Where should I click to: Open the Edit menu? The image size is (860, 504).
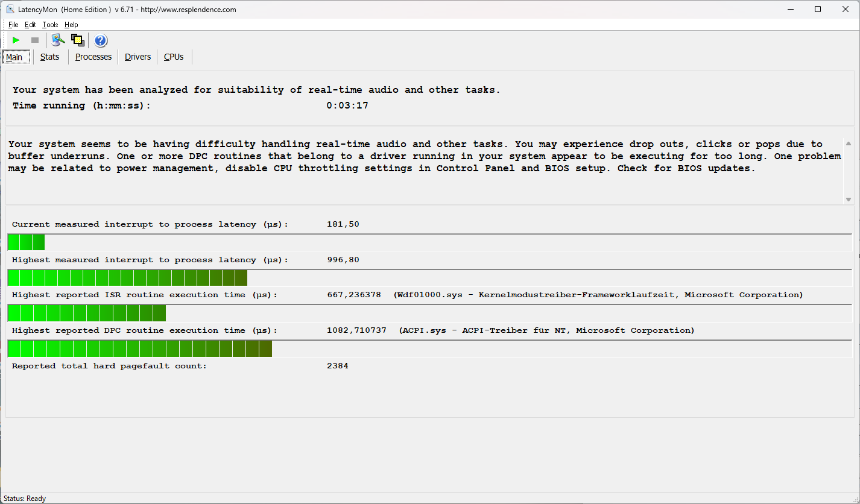[30, 25]
